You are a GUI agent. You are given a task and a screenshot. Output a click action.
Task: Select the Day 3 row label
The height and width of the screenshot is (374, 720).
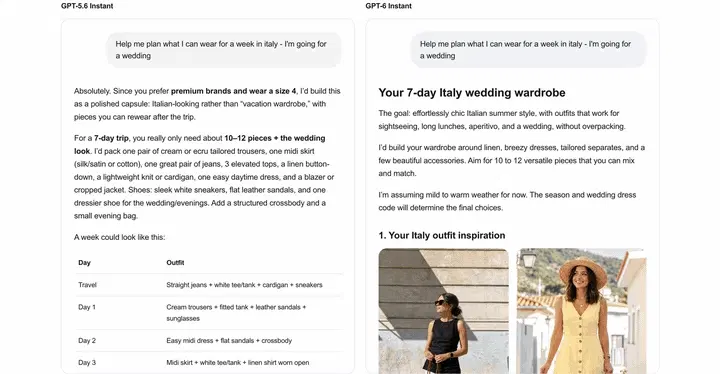[87, 363]
